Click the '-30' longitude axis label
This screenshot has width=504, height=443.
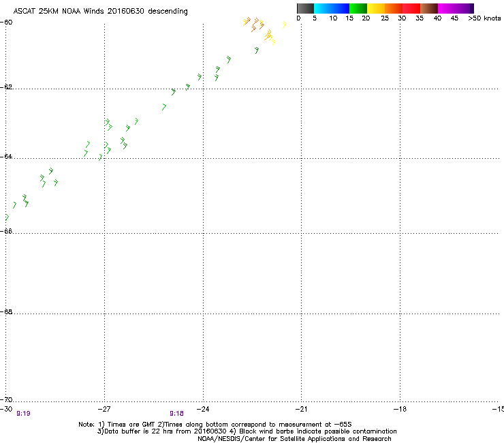[x=6, y=409]
